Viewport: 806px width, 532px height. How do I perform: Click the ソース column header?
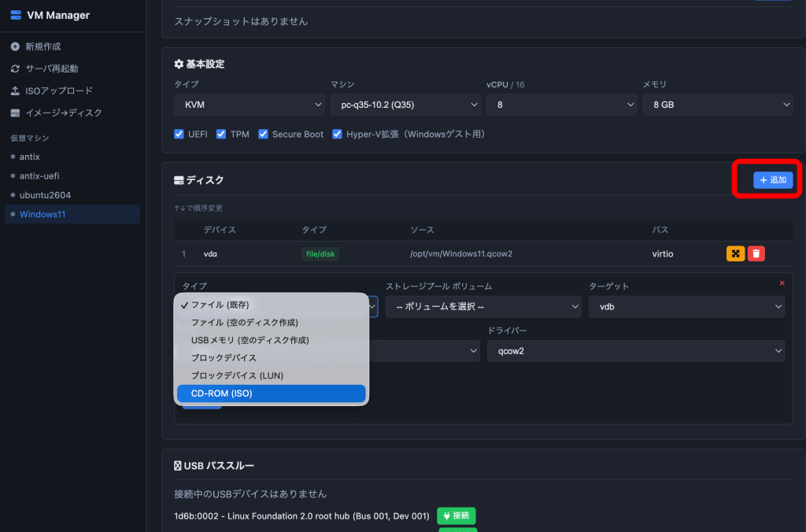pos(422,230)
